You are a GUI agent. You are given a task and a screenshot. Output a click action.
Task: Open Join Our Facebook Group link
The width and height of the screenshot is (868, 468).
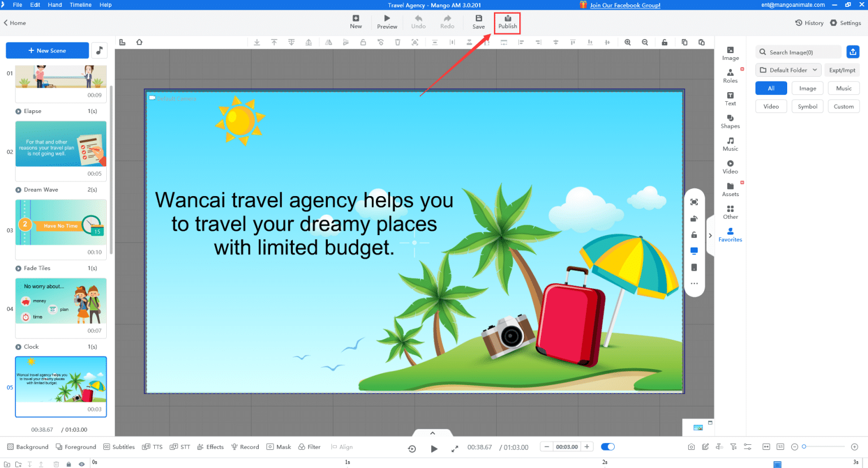tap(624, 5)
